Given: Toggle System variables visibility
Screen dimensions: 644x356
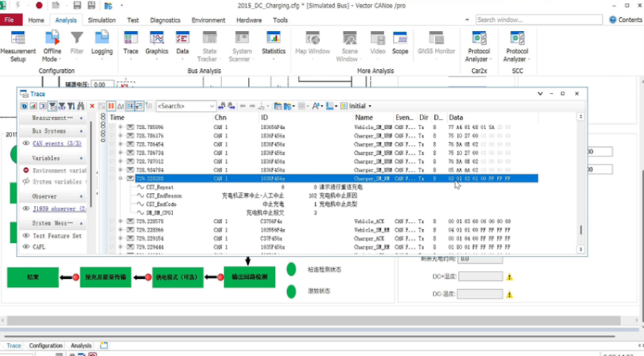Looking at the screenshot, I should [x=26, y=182].
